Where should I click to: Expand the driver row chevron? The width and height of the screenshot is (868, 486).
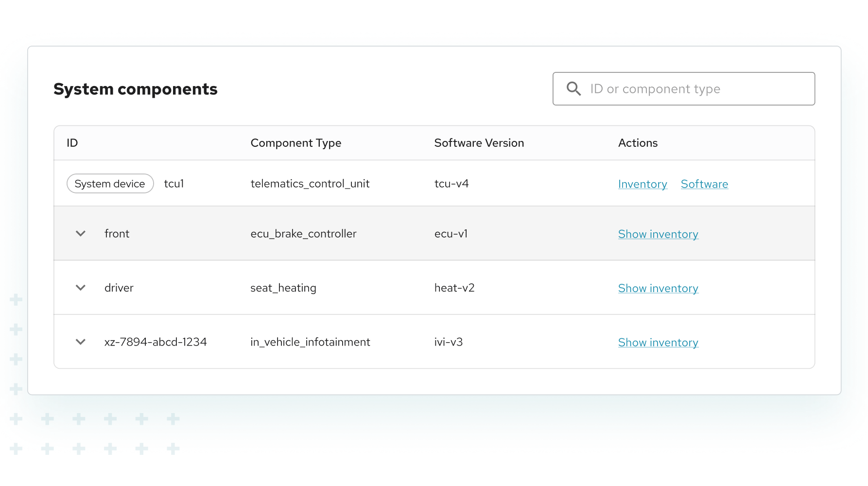click(x=81, y=288)
